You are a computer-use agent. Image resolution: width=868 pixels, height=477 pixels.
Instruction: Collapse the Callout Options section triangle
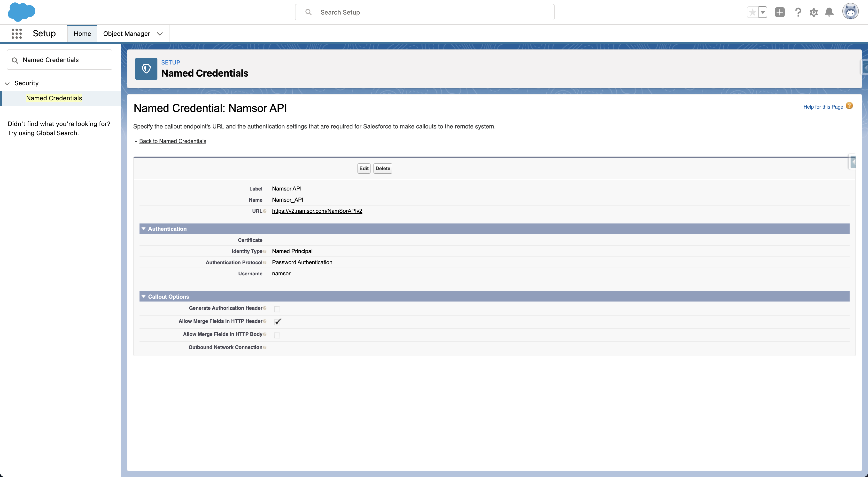pyautogui.click(x=144, y=296)
